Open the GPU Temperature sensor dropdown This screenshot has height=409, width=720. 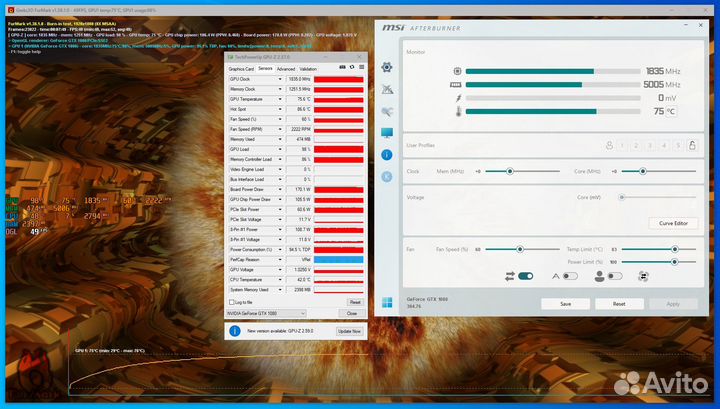pos(280,100)
